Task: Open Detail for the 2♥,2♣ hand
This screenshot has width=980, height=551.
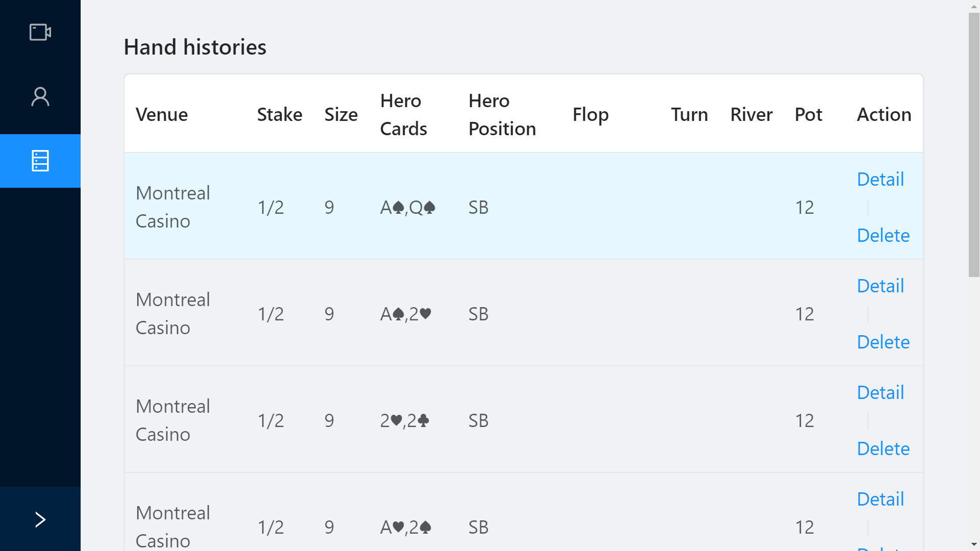Action: click(880, 392)
